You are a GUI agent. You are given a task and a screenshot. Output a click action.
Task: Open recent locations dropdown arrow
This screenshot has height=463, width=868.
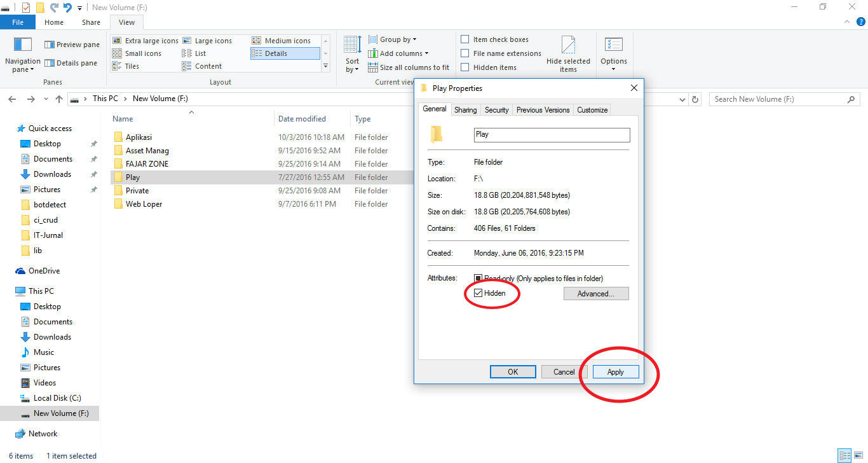pos(45,99)
